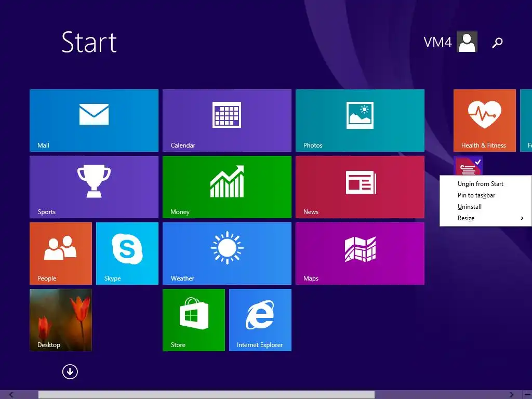This screenshot has height=399, width=532.
Task: Launch Internet Explorer tile
Action: point(260,320)
